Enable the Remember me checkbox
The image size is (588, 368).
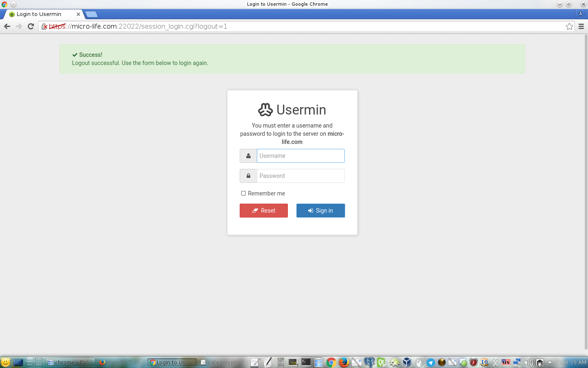click(243, 193)
